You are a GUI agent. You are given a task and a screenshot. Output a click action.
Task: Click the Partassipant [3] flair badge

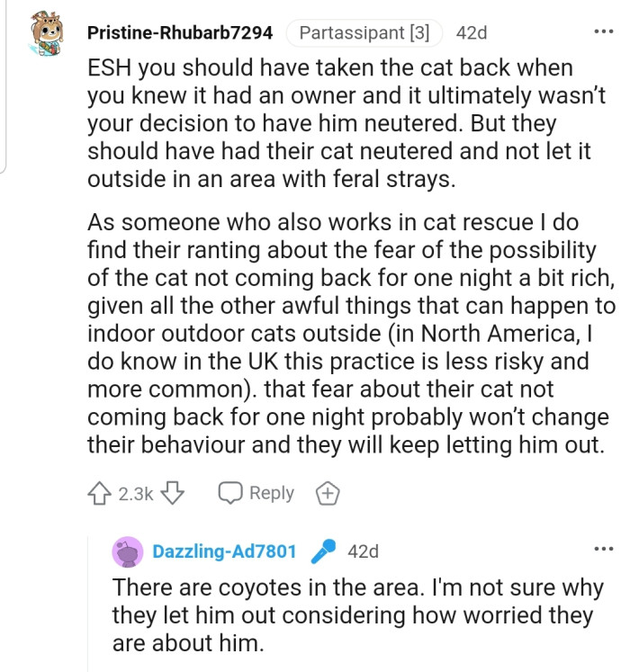coord(364,33)
